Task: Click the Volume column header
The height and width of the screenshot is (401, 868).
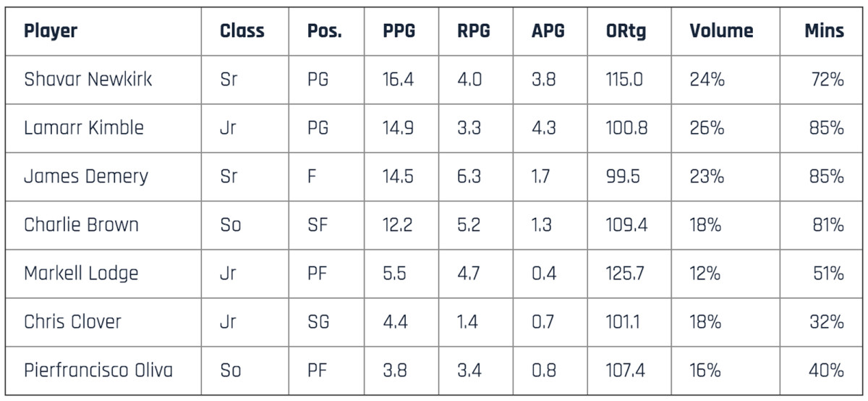Action: (x=720, y=31)
